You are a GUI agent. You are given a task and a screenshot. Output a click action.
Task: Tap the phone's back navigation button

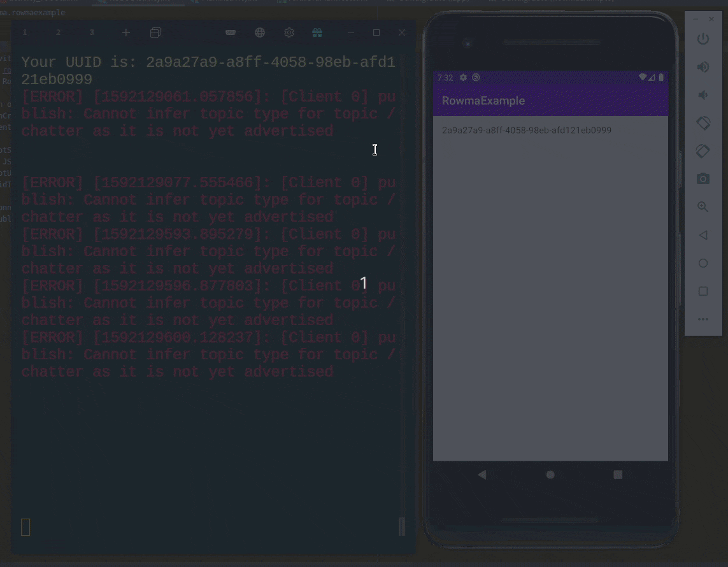[x=482, y=475]
